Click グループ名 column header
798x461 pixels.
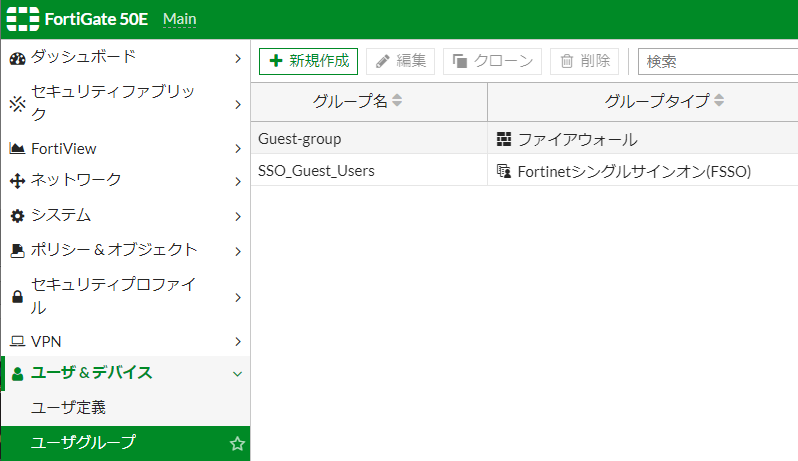369,101
